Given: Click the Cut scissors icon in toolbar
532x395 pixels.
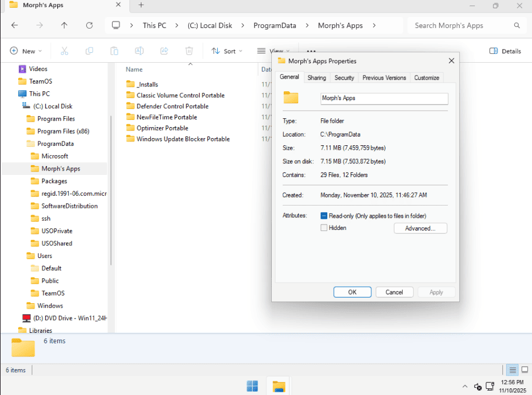Looking at the screenshot, I should [64, 51].
